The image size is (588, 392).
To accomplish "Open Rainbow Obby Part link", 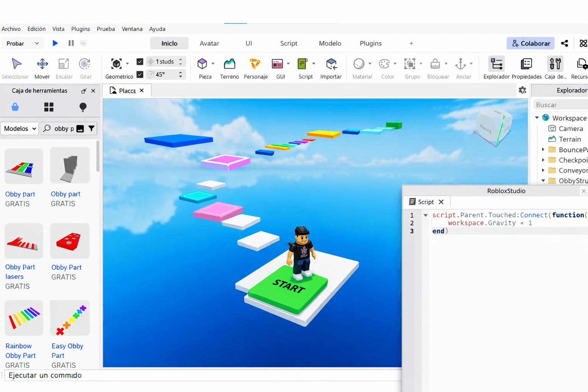I will coord(20,351).
